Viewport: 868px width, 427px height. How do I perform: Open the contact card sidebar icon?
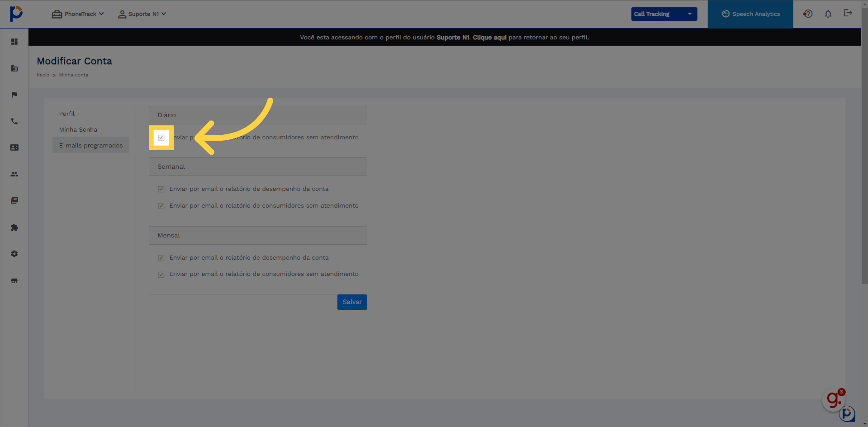coord(14,147)
